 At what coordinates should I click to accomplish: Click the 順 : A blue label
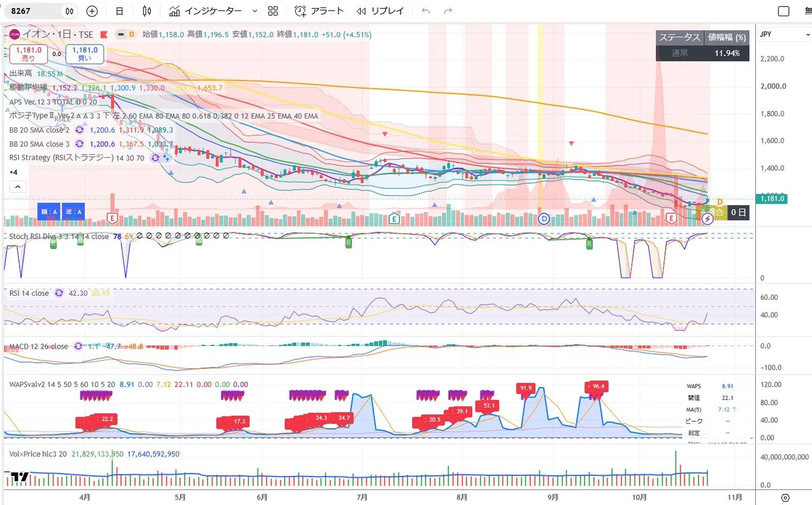(49, 212)
